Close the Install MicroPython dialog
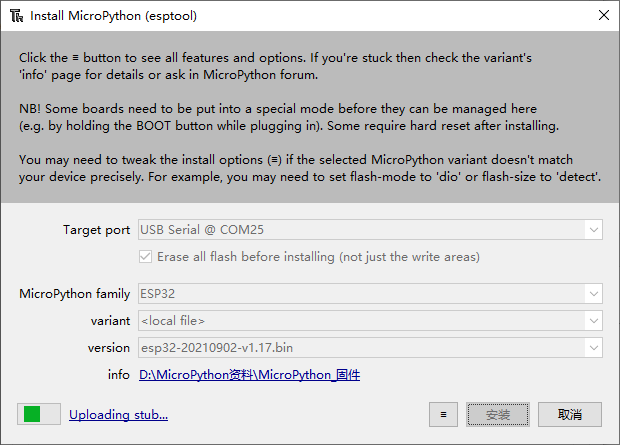Viewport: 620px width, 445px height. (603, 15)
